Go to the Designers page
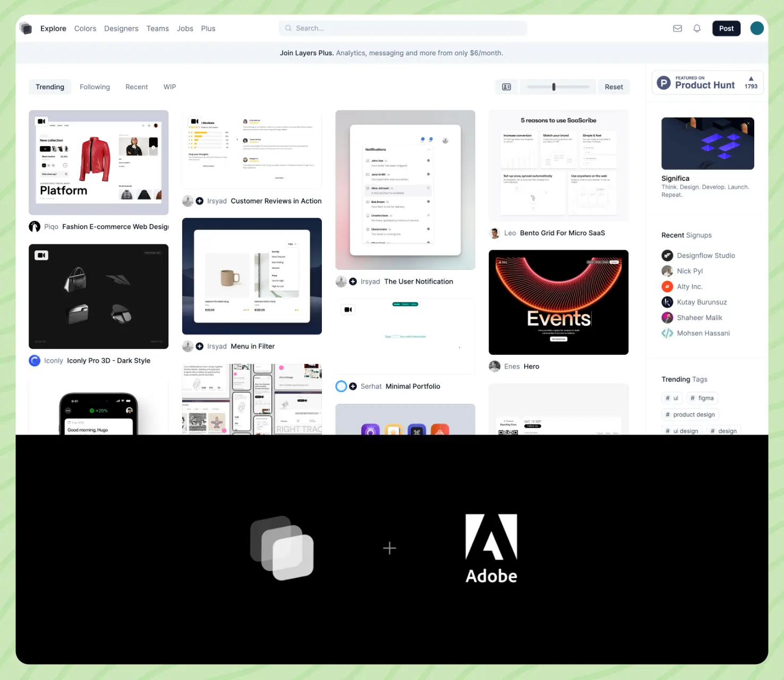 click(121, 29)
